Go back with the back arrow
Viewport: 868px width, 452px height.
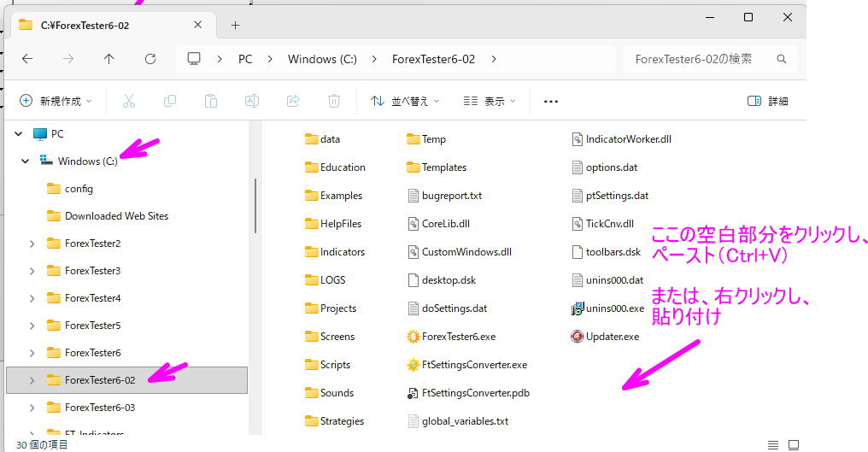tap(27, 59)
